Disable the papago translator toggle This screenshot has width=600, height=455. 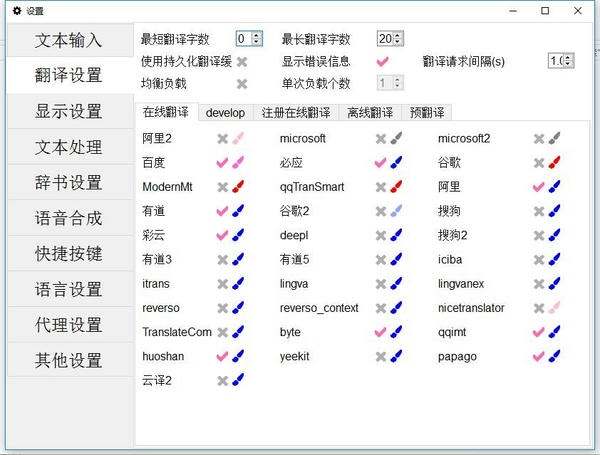538,357
